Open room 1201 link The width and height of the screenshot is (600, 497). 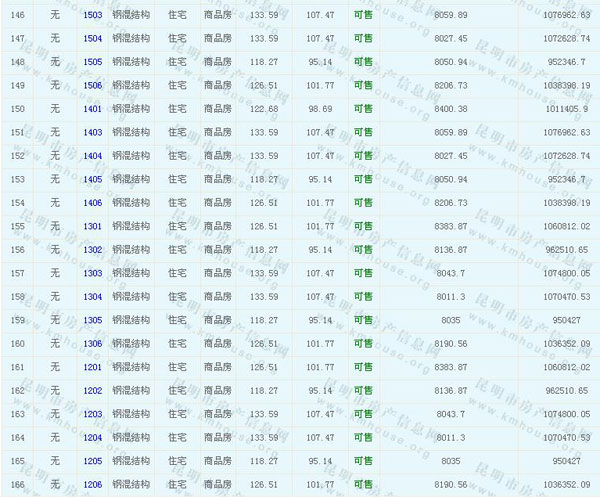[92, 367]
